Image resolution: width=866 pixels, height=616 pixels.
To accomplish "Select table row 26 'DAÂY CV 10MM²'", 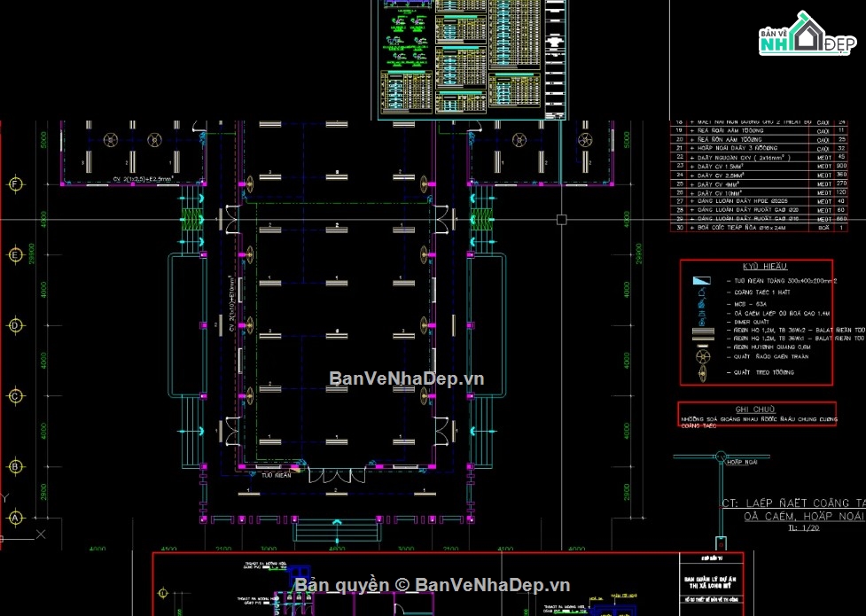I will coord(759,193).
